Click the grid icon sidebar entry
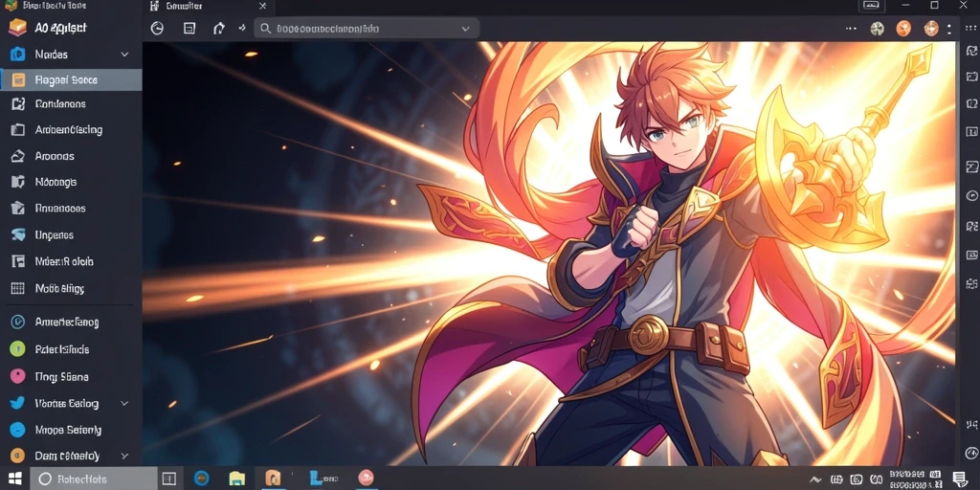 (17, 288)
